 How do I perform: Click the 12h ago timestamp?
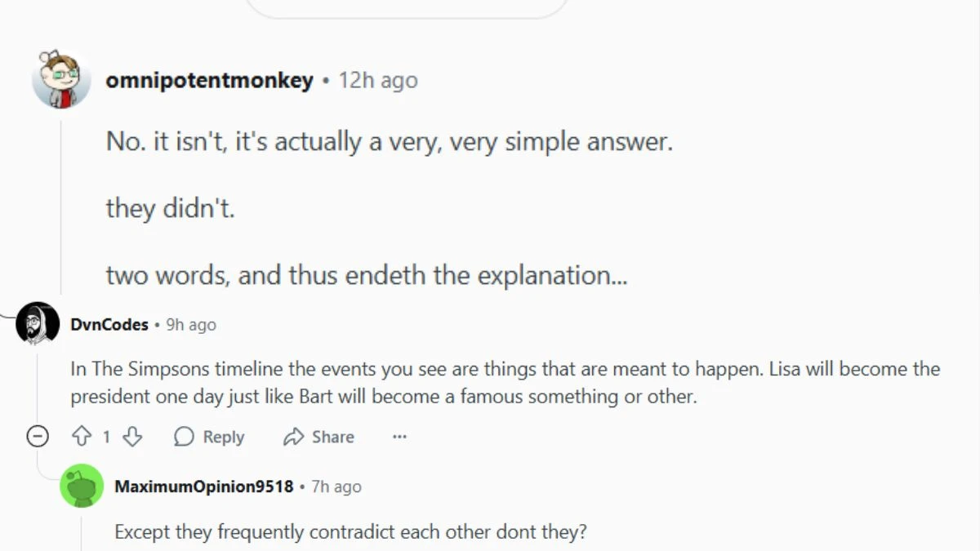(x=378, y=80)
